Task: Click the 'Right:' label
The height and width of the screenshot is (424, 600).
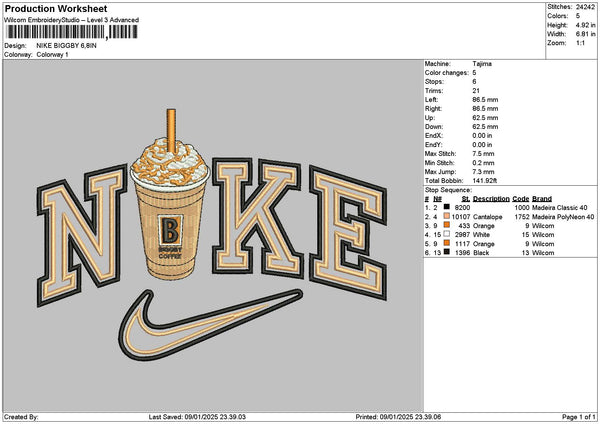Action: 433,109
